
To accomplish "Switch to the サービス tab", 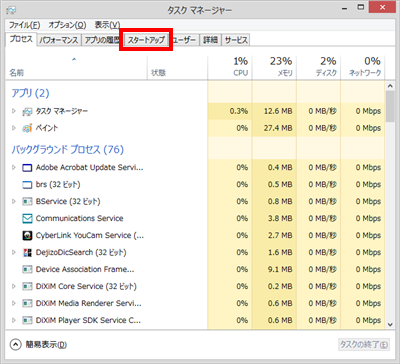I will (236, 40).
